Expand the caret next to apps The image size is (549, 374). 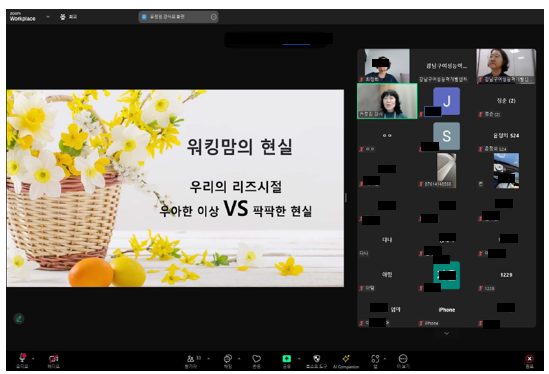[x=385, y=359]
